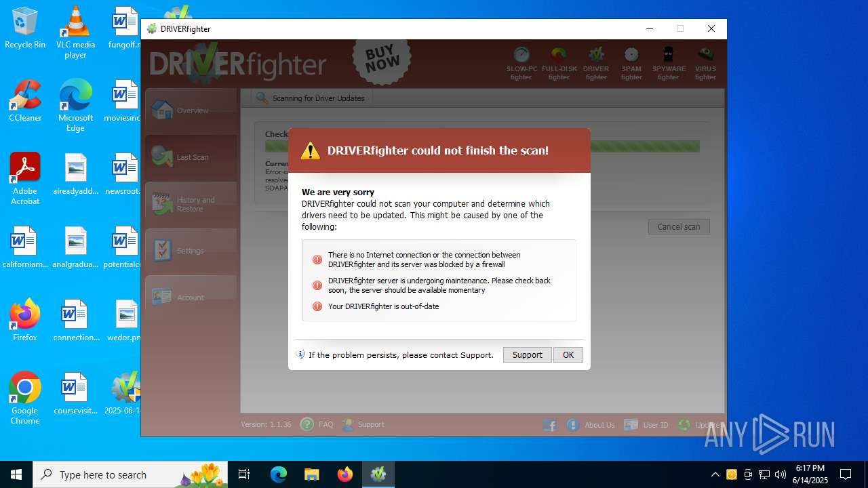Open the californiam Word document on desktop
868x488 pixels.
25,247
